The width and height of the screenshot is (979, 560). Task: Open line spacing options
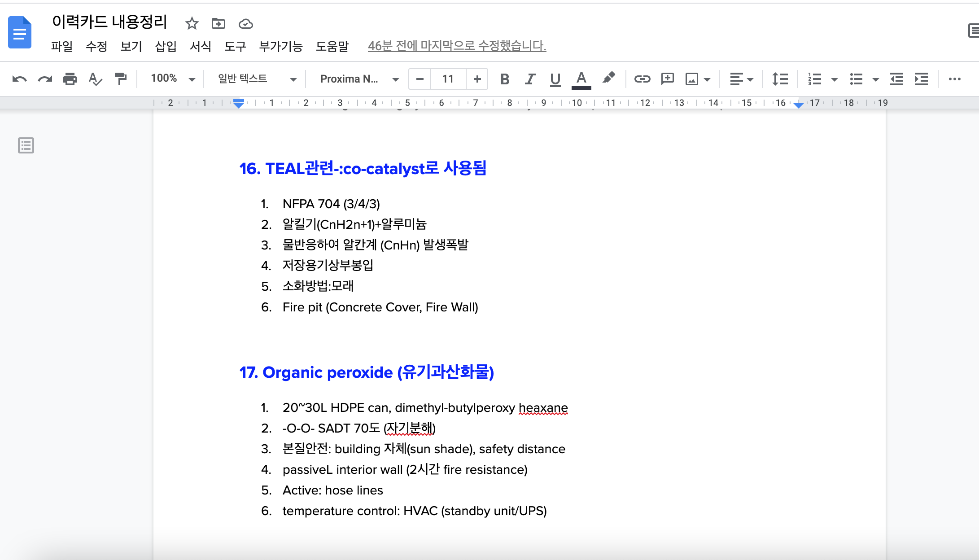pos(780,79)
